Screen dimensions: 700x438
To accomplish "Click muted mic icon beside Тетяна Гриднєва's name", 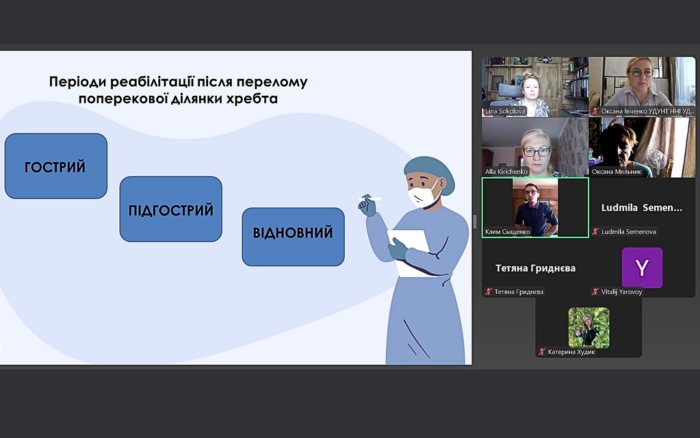I will tap(488, 292).
